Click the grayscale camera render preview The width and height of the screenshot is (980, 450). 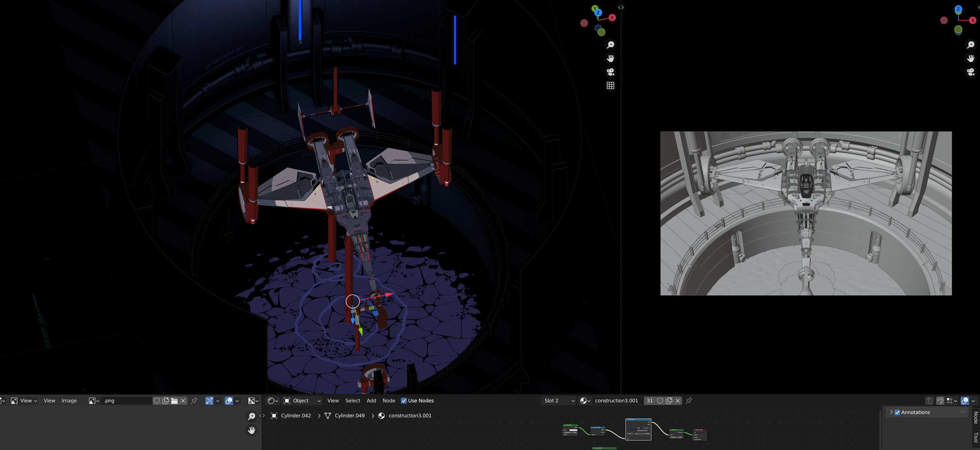point(806,213)
